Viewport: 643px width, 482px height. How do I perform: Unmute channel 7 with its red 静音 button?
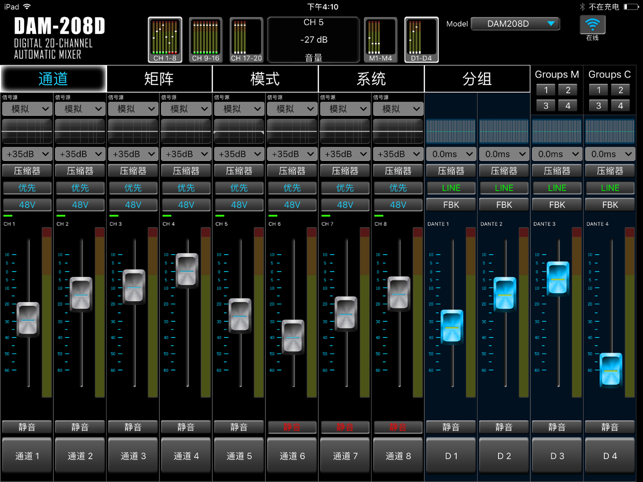click(344, 427)
